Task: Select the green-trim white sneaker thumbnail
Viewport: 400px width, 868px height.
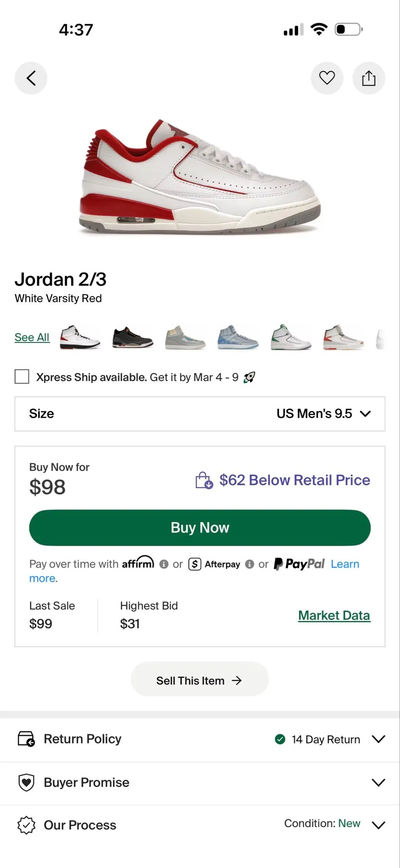Action: pos(291,337)
